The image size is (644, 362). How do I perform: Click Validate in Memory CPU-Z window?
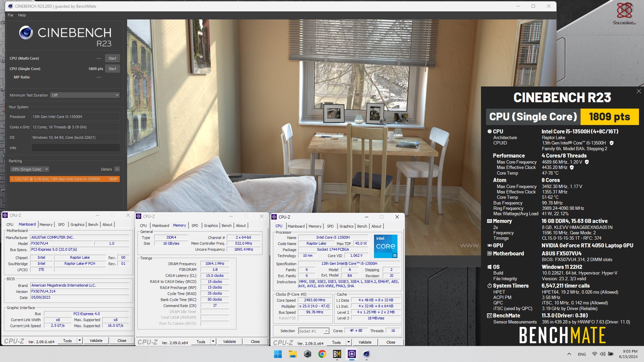[229, 342]
